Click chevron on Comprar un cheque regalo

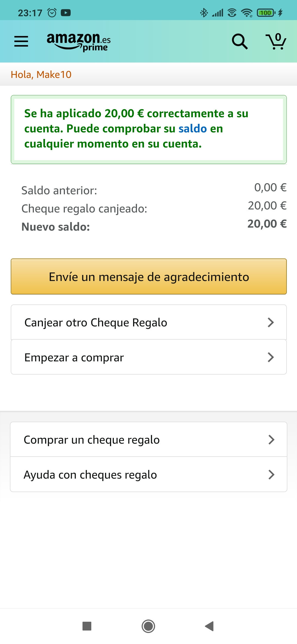pyautogui.click(x=271, y=440)
